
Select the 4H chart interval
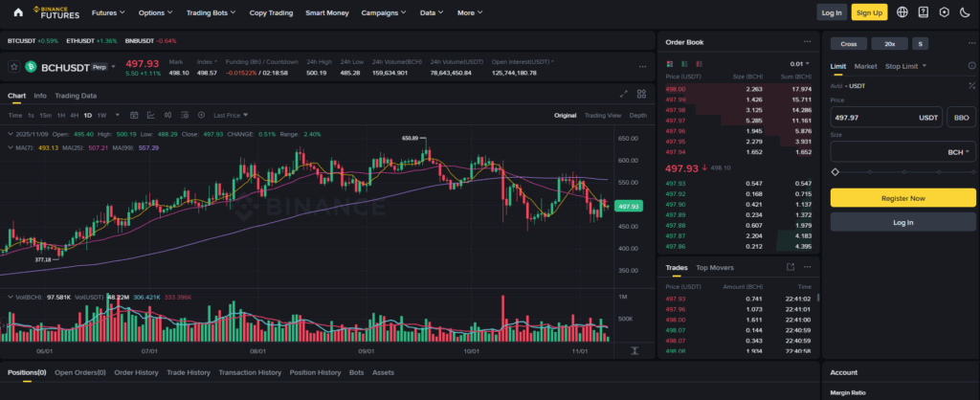[x=74, y=115]
